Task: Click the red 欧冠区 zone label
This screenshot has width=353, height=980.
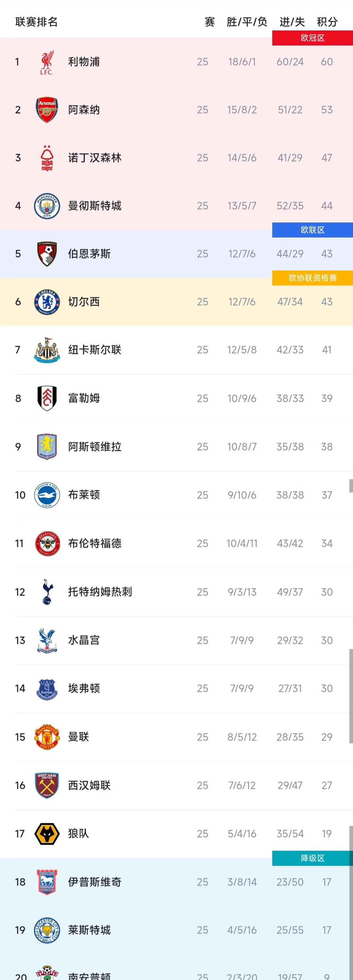Action: point(312,38)
